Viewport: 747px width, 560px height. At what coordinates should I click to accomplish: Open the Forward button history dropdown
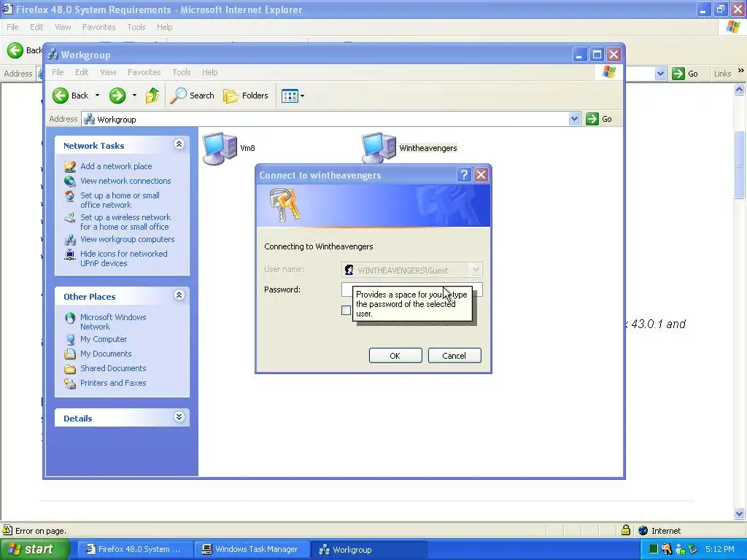tap(134, 96)
